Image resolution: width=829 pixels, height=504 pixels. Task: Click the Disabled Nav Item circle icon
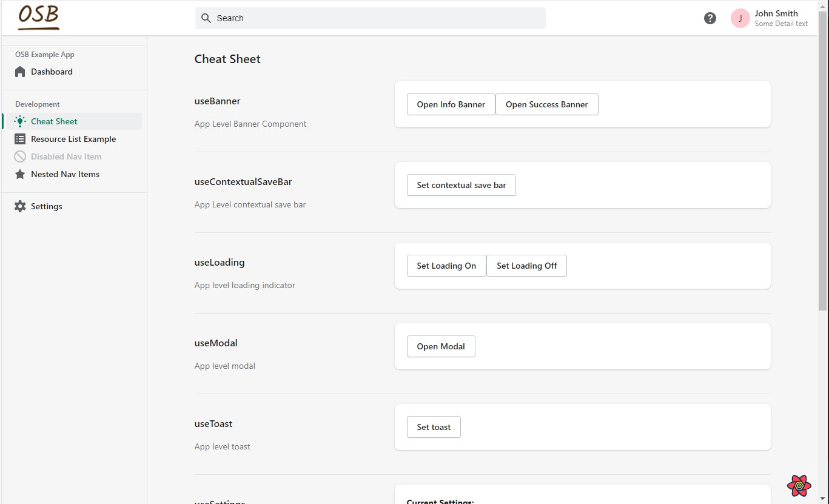tap(20, 156)
